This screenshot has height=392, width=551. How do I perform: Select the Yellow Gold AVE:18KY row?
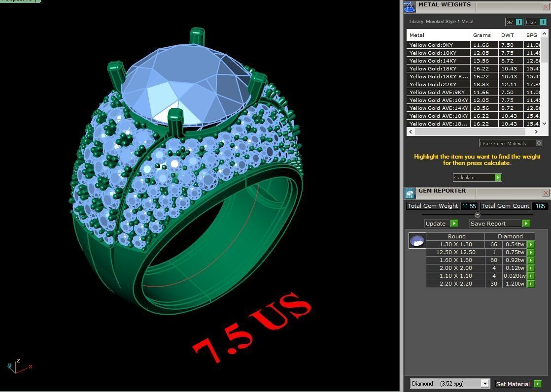473,116
